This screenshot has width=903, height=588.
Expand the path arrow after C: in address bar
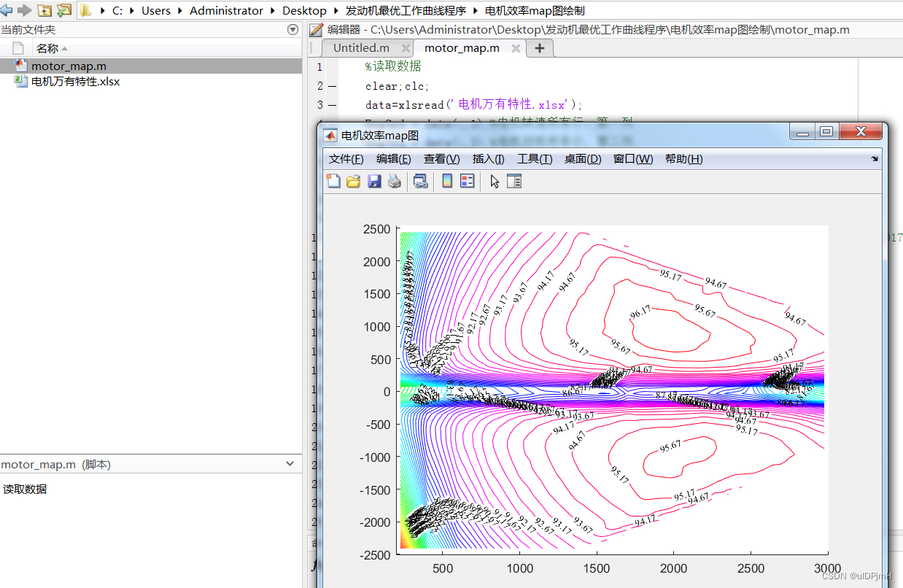point(133,11)
